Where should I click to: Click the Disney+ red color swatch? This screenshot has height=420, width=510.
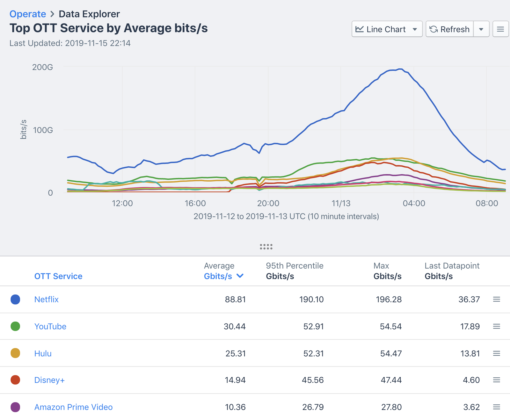[x=15, y=380]
